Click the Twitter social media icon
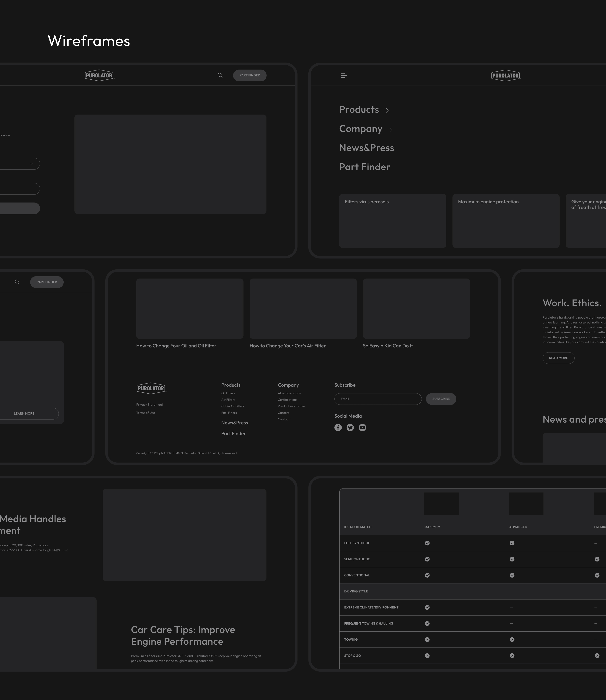The width and height of the screenshot is (606, 700). (x=350, y=428)
